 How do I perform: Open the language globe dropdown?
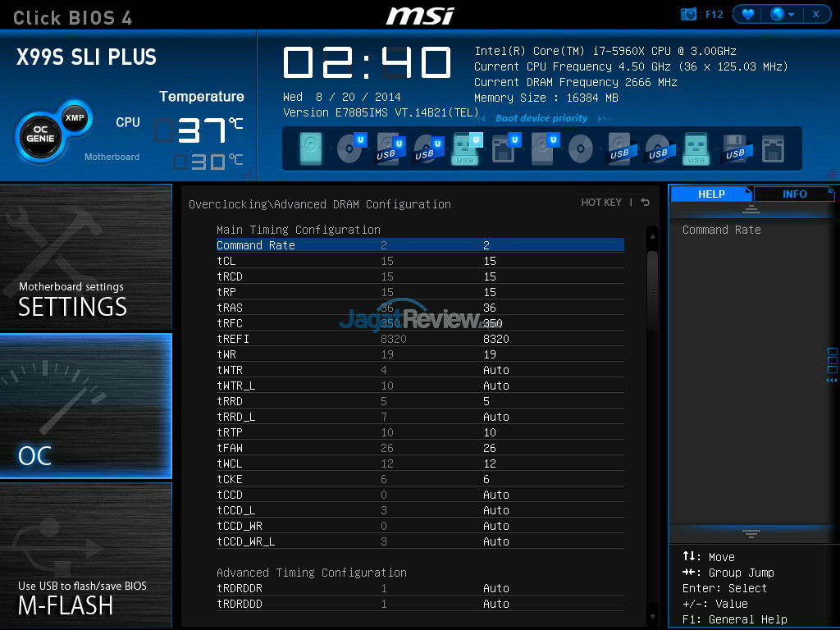coord(782,14)
